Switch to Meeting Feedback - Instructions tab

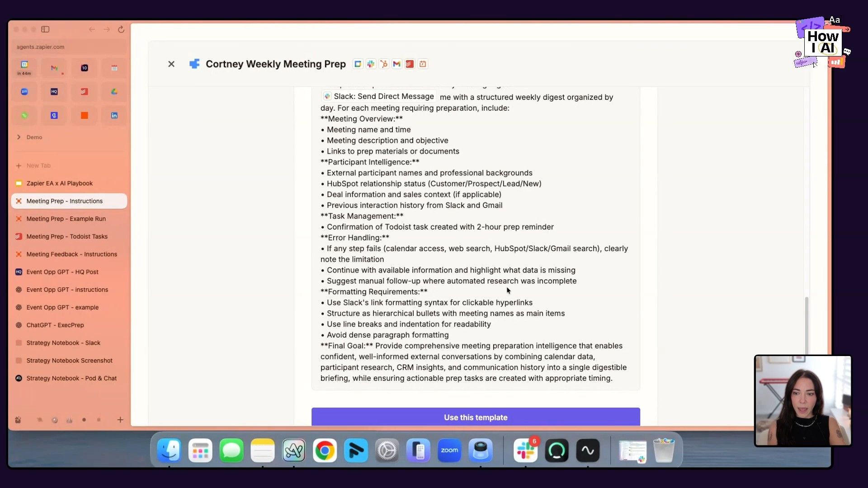click(69, 254)
